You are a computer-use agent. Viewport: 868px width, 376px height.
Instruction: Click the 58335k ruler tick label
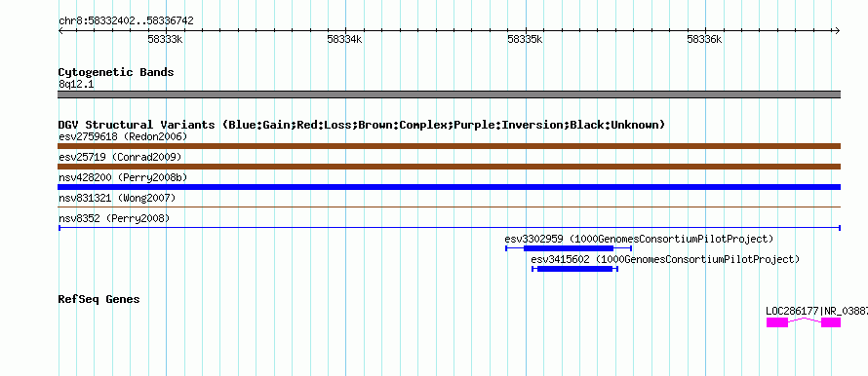point(525,39)
